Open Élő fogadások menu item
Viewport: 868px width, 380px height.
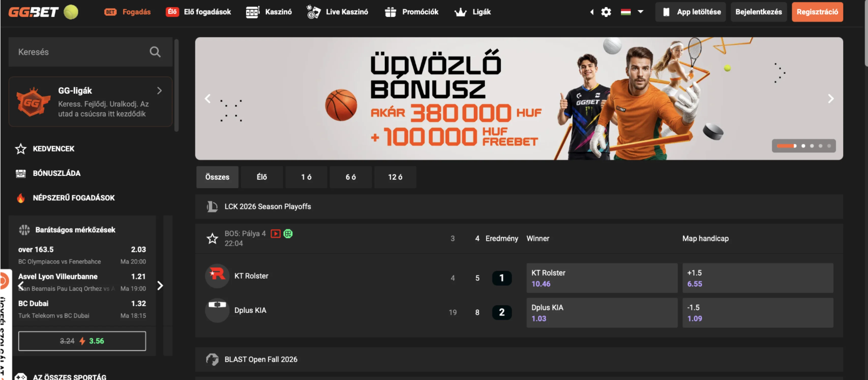click(x=199, y=12)
